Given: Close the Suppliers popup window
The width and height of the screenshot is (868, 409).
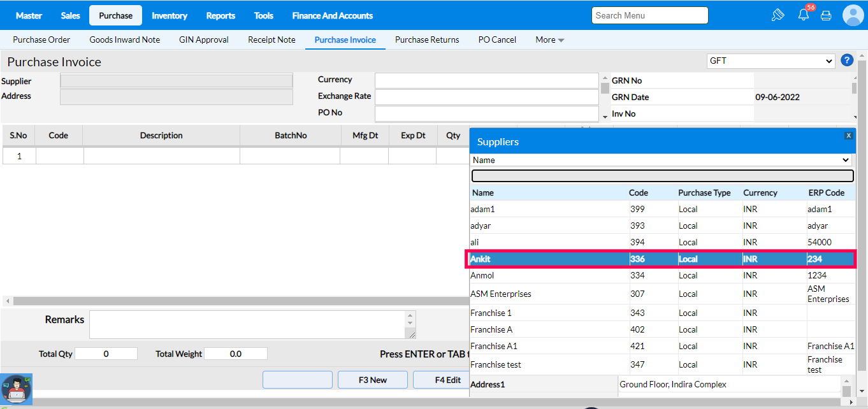Looking at the screenshot, I should coord(848,136).
